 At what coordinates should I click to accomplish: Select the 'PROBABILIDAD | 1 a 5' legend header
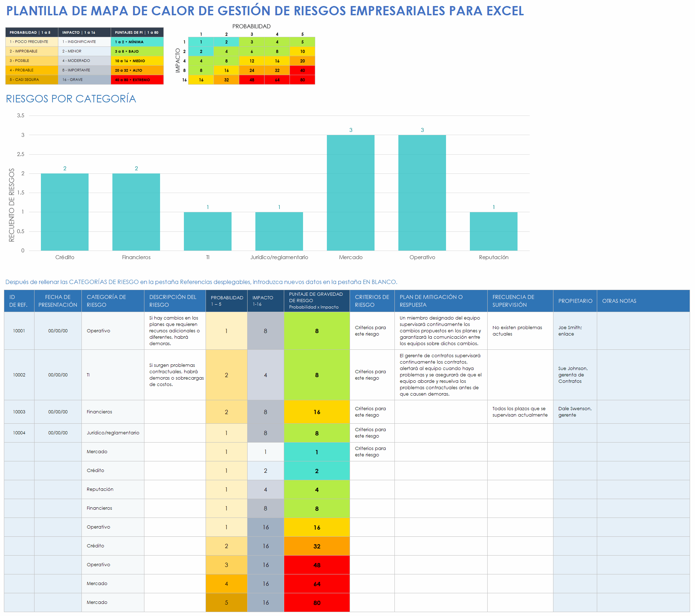pos(32,32)
